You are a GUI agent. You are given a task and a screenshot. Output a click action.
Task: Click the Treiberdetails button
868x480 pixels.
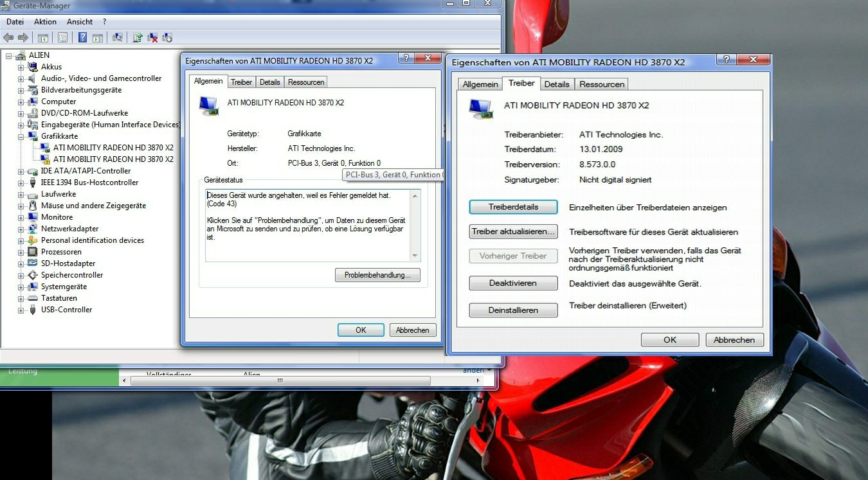[x=513, y=208]
